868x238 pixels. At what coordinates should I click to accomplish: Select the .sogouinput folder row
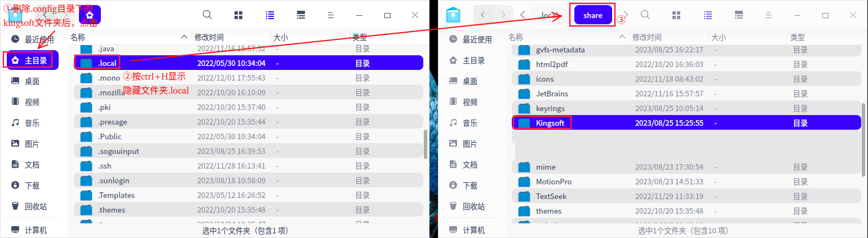(118, 151)
